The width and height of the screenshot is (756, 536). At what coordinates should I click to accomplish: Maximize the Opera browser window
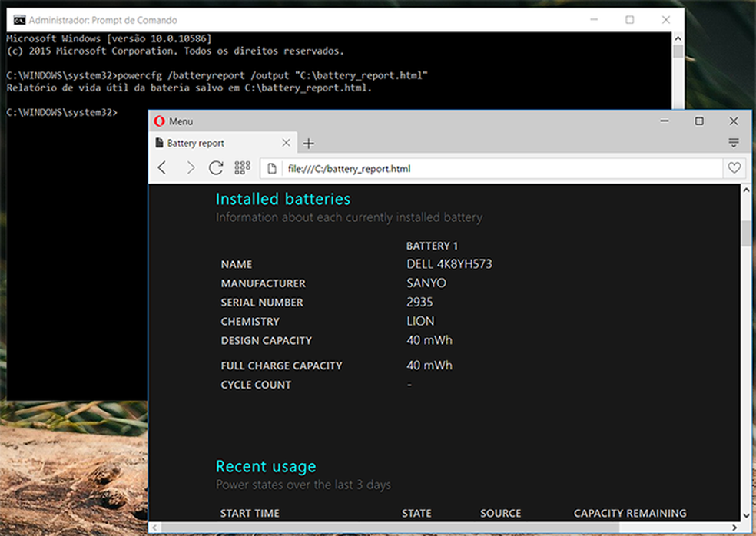(699, 121)
